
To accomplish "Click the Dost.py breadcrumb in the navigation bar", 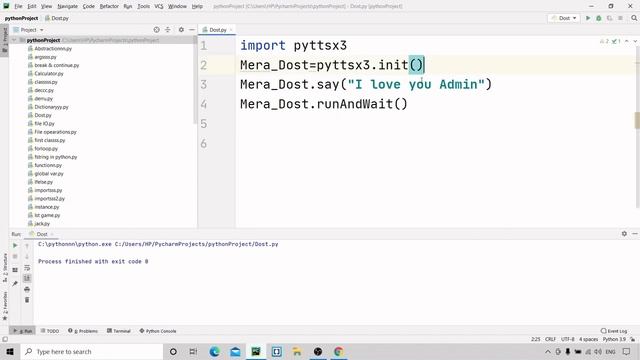I will tap(57, 18).
